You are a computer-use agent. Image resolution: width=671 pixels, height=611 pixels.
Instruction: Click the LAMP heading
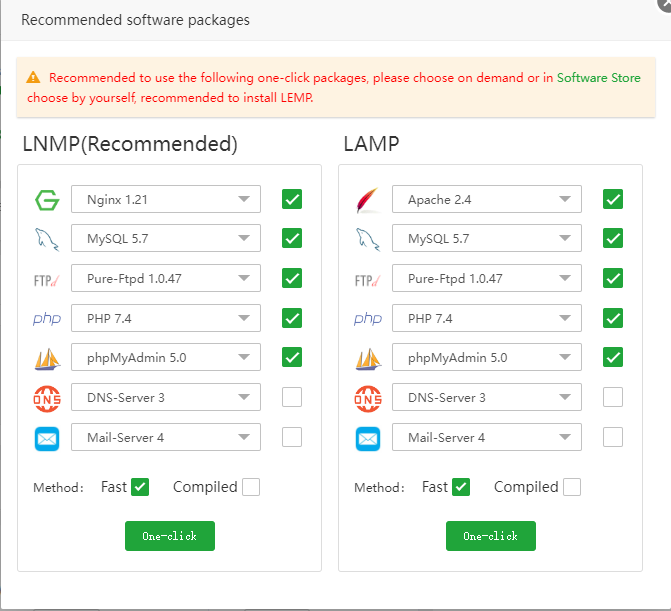(x=371, y=144)
